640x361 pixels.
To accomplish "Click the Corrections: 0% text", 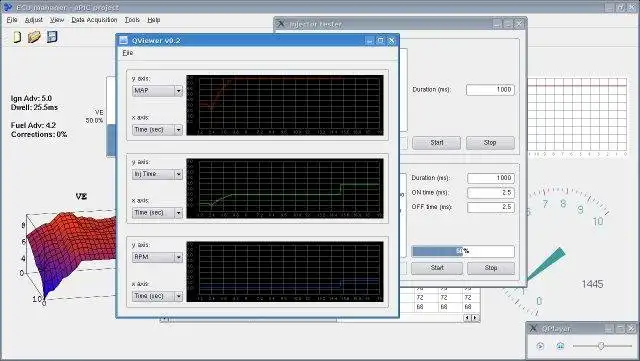I will 39,134.
